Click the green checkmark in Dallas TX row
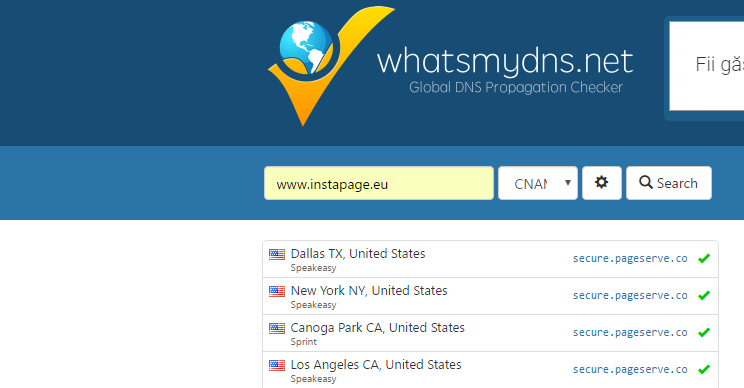The height and width of the screenshot is (388, 744). click(704, 258)
